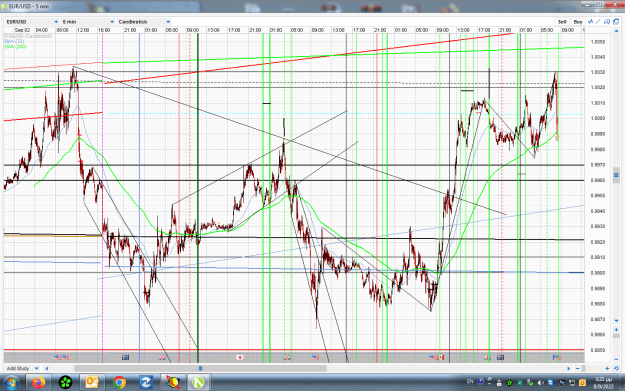Click the Canada flag event marker
Image resolution: width=625 pixels, height=391 pixels.
click(x=440, y=357)
